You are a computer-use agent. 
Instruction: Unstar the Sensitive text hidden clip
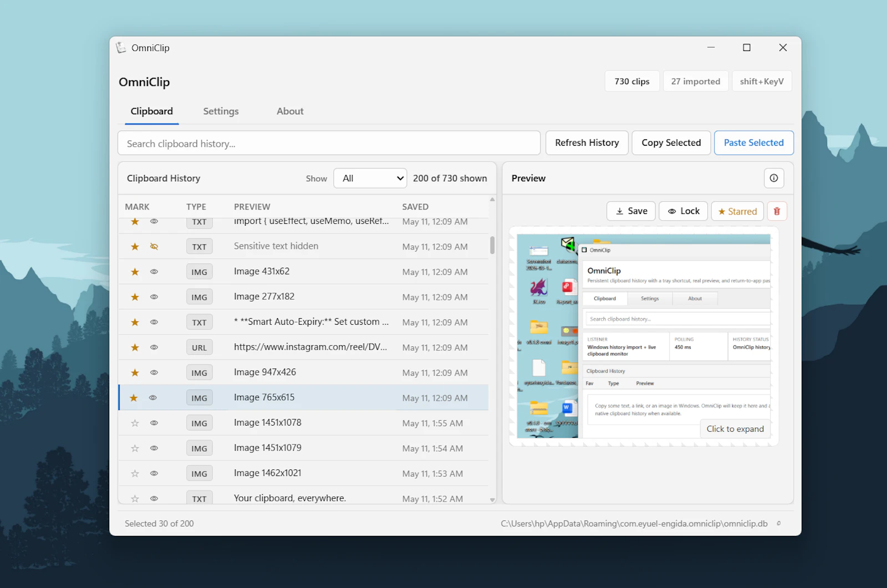point(135,247)
